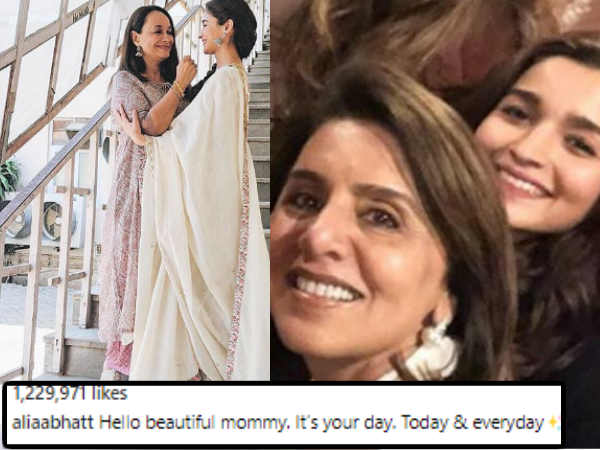
Task: Click the white tassel earring in the selfie
Action: coord(436,347)
